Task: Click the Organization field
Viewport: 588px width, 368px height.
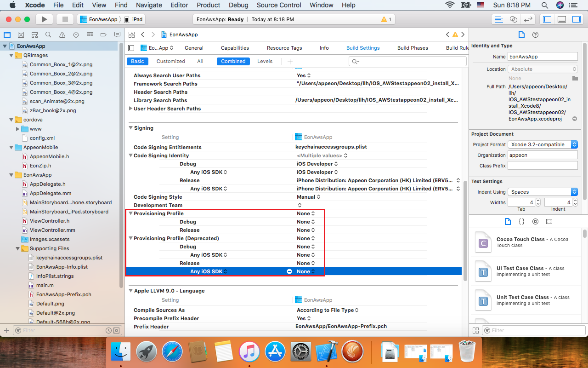Action: click(543, 155)
